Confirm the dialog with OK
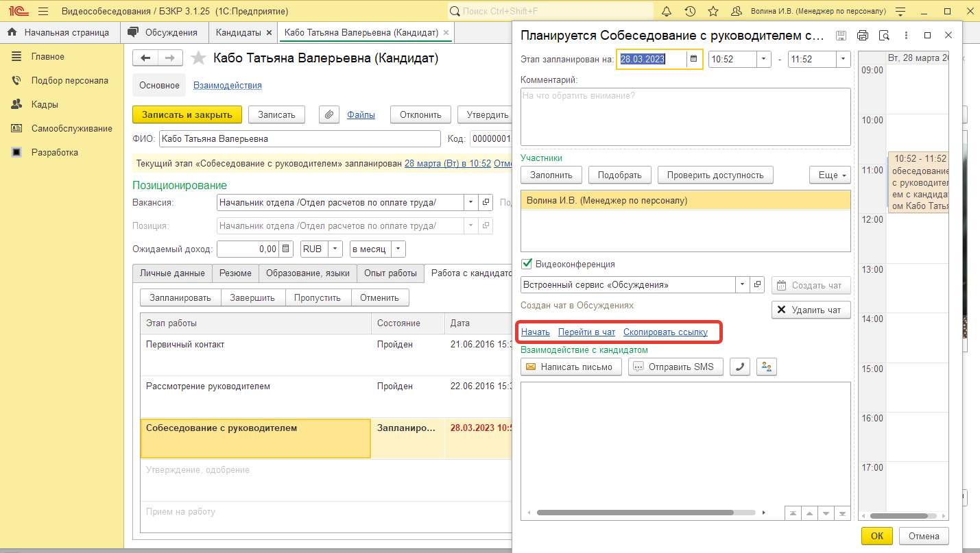 (x=877, y=536)
